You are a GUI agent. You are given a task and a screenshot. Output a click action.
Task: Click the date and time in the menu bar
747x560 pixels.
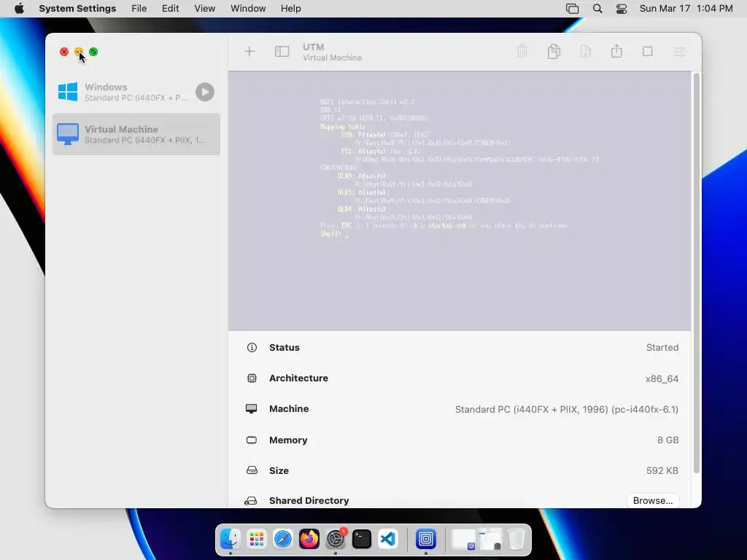[x=686, y=9]
